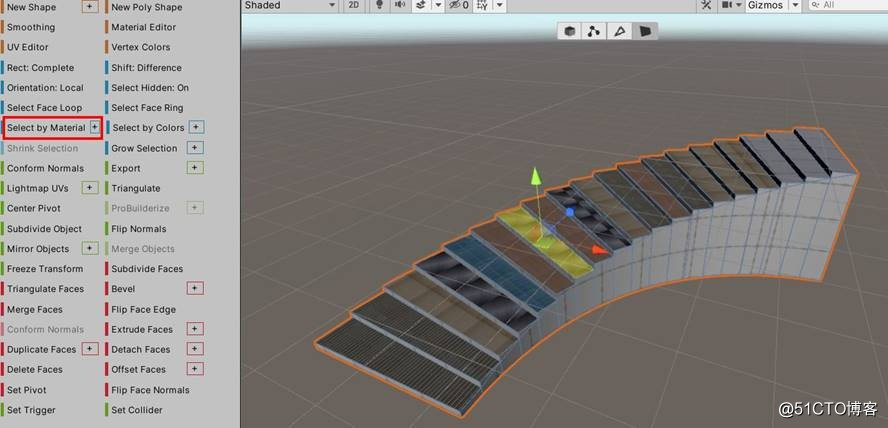The image size is (888, 428).
Task: Open component editor tools icon
Action: point(706,5)
